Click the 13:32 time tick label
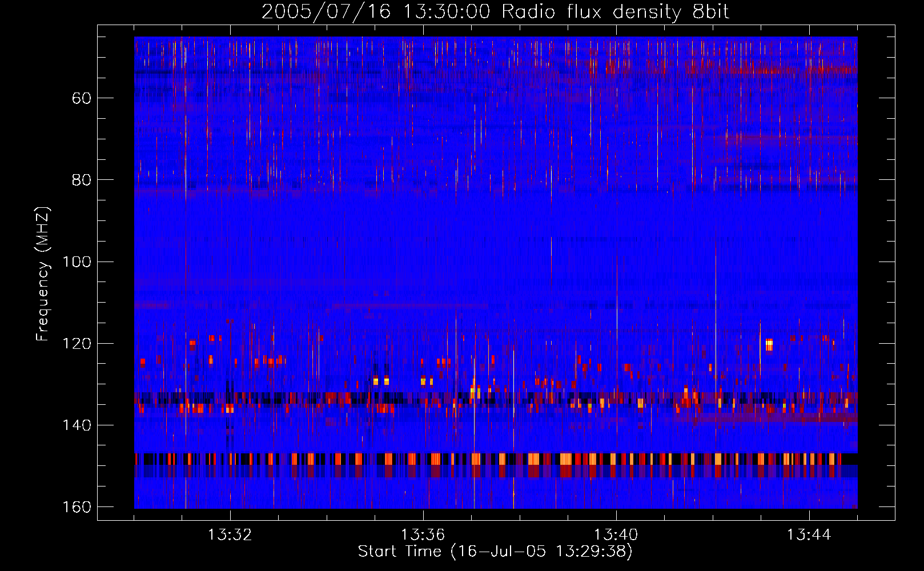The image size is (924, 571). 230,535
